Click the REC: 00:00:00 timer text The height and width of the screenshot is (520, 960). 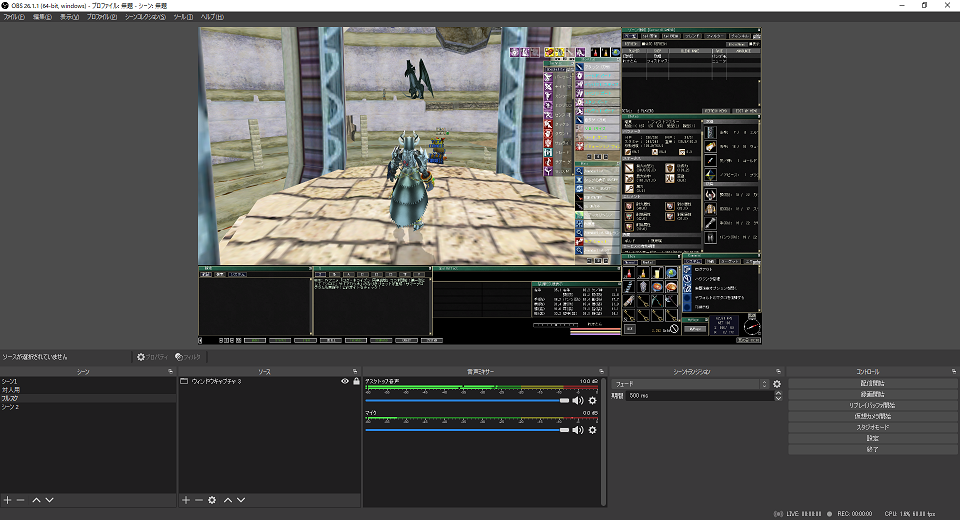[855, 514]
